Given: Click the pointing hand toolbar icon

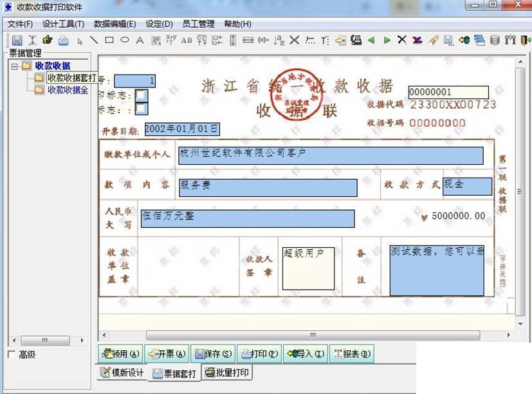Looking at the screenshot, I should click(48, 40).
